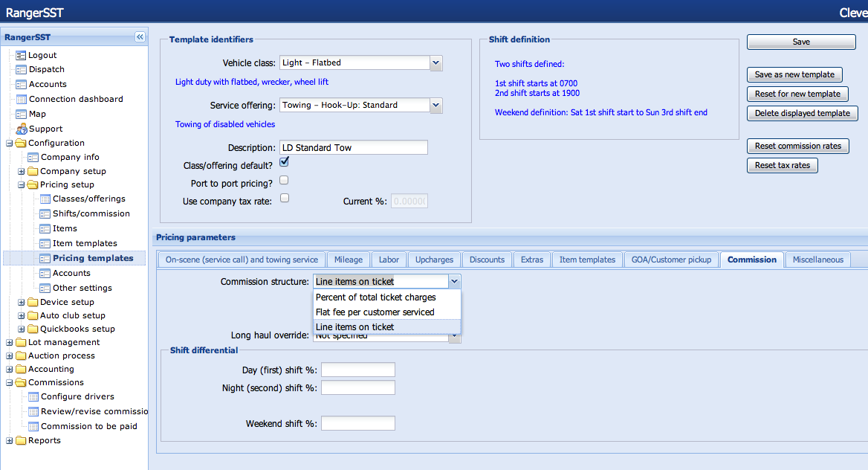Click the Save button
Viewport: 868px width, 470px height.
coord(801,42)
